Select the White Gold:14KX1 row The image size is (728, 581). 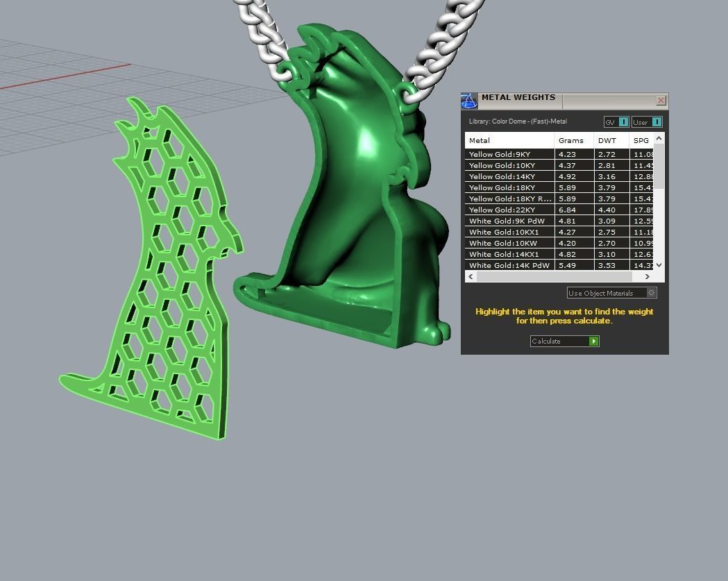[x=559, y=255]
